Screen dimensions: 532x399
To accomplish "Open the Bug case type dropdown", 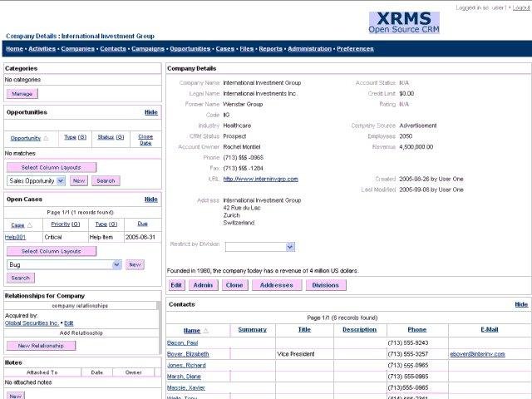I will tap(116, 264).
